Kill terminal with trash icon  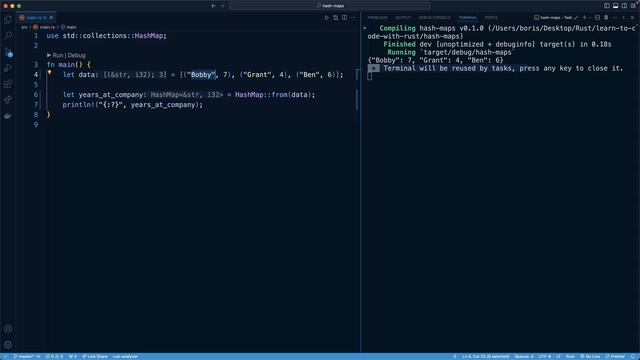(x=606, y=18)
